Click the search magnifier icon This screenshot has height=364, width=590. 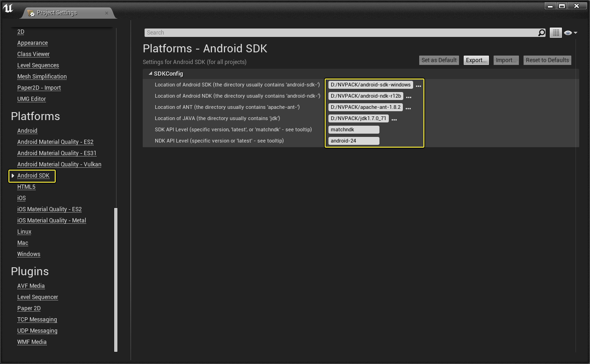541,33
